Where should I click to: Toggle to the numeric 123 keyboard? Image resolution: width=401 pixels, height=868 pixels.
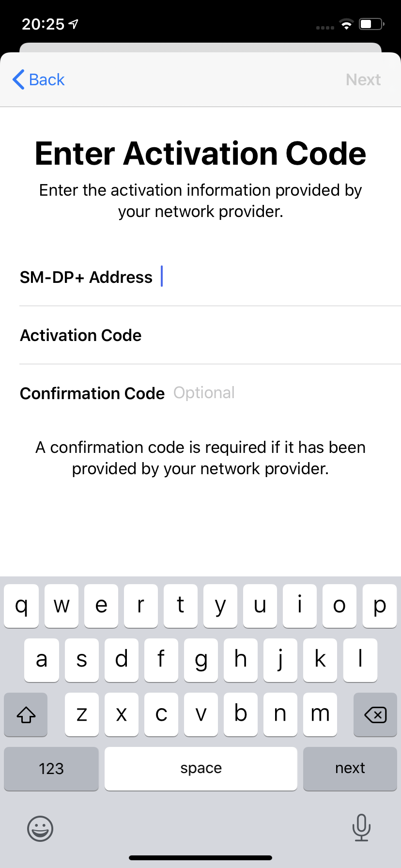tap(51, 769)
